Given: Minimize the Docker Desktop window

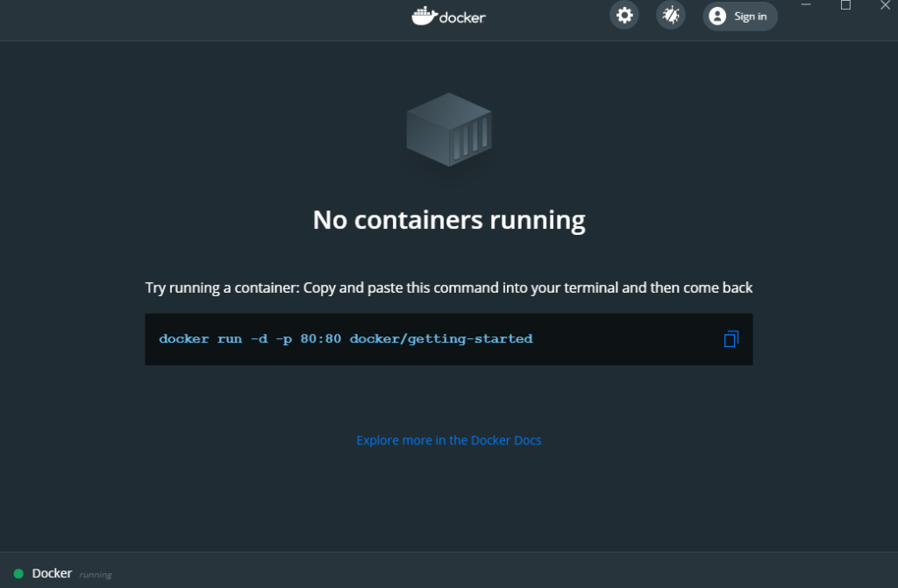Looking at the screenshot, I should (807, 5).
